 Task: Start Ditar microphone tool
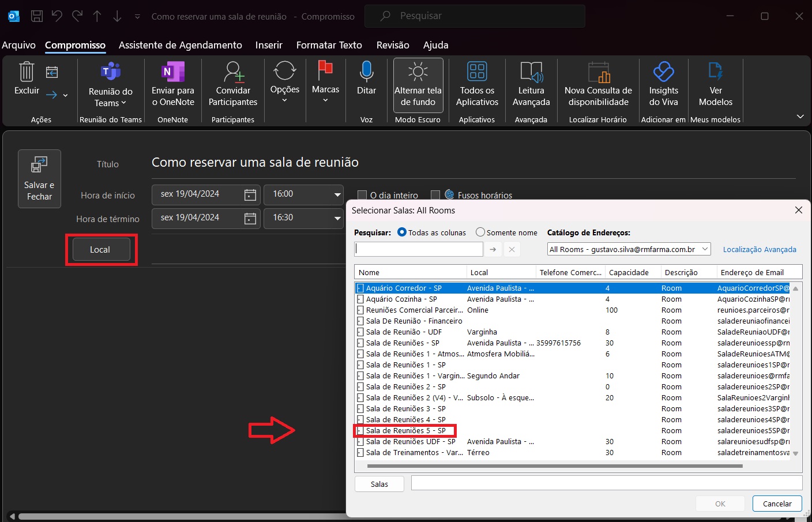point(366,72)
